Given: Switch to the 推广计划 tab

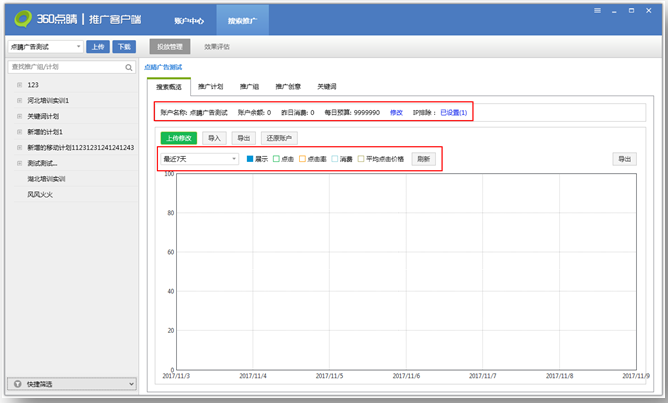Looking at the screenshot, I should 210,87.
